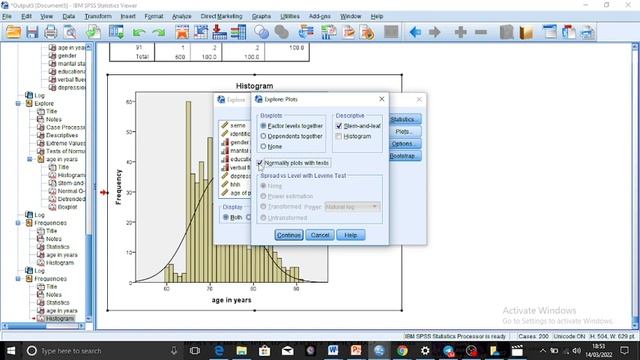The width and height of the screenshot is (640, 360).
Task: Click Help in Explore: Plots dialog
Action: point(351,235)
